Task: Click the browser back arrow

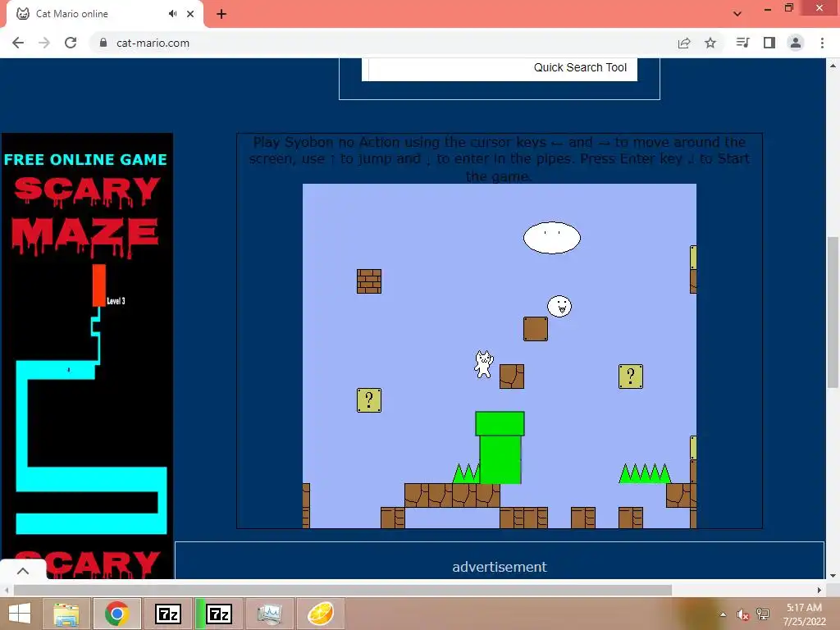Action: click(x=18, y=43)
